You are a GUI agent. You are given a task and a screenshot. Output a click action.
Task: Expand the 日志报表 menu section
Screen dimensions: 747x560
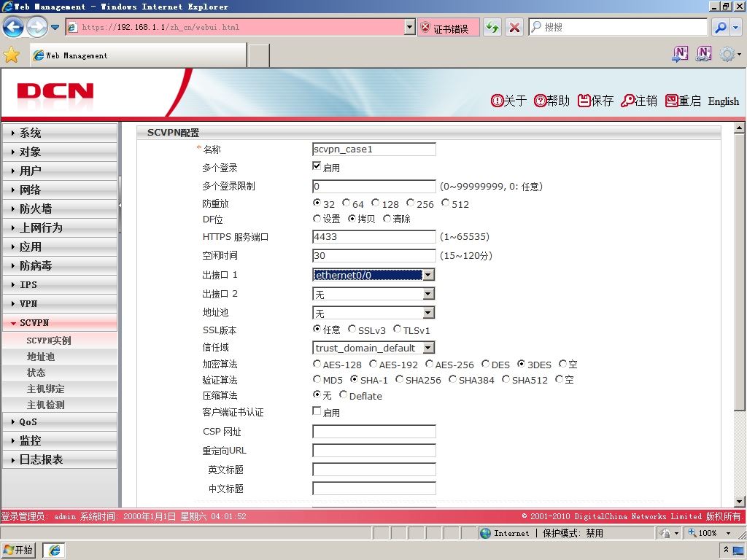tap(60, 459)
